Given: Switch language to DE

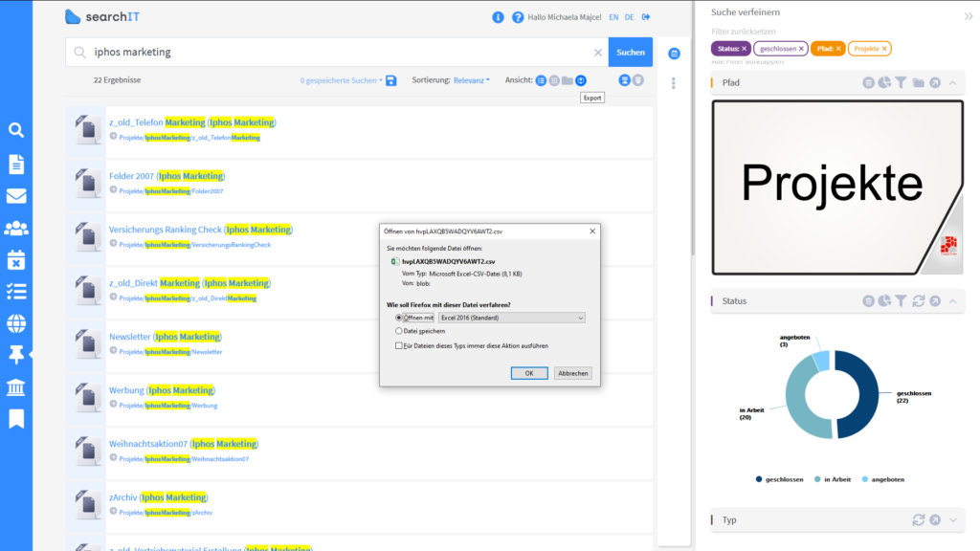Looking at the screenshot, I should pyautogui.click(x=630, y=17).
